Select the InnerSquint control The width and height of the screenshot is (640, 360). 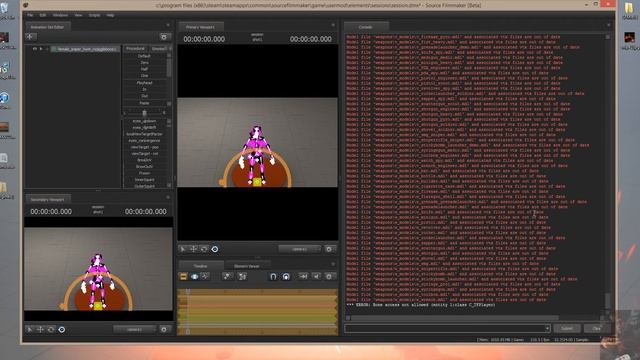tap(144, 180)
